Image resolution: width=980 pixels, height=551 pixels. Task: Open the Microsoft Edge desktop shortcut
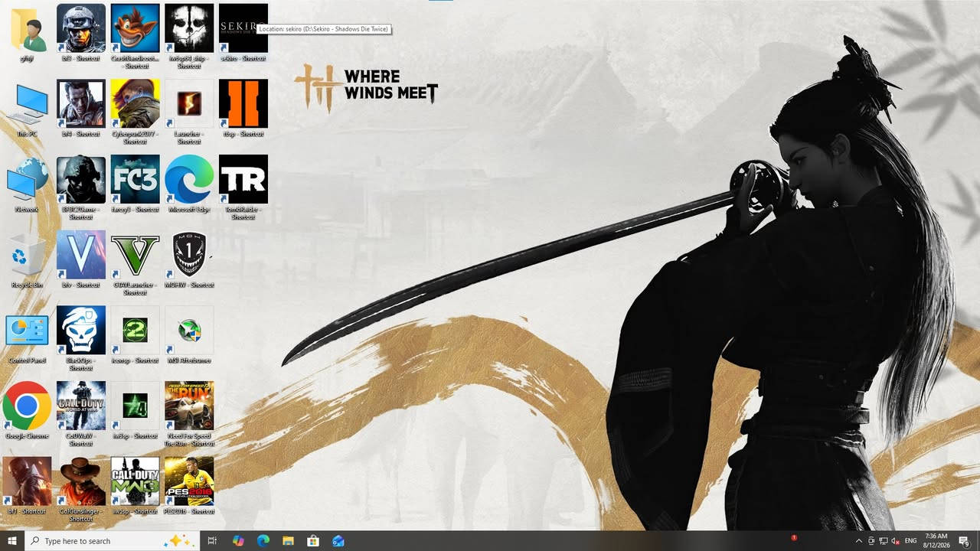189,180
